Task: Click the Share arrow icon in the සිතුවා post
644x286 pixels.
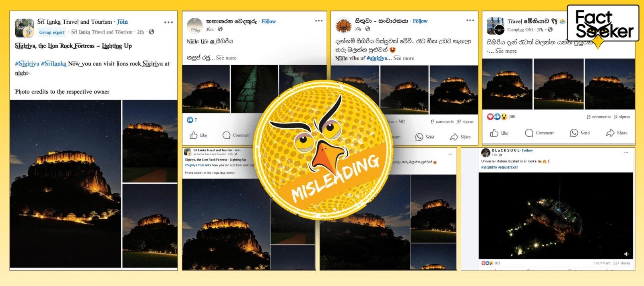Action: (x=454, y=137)
